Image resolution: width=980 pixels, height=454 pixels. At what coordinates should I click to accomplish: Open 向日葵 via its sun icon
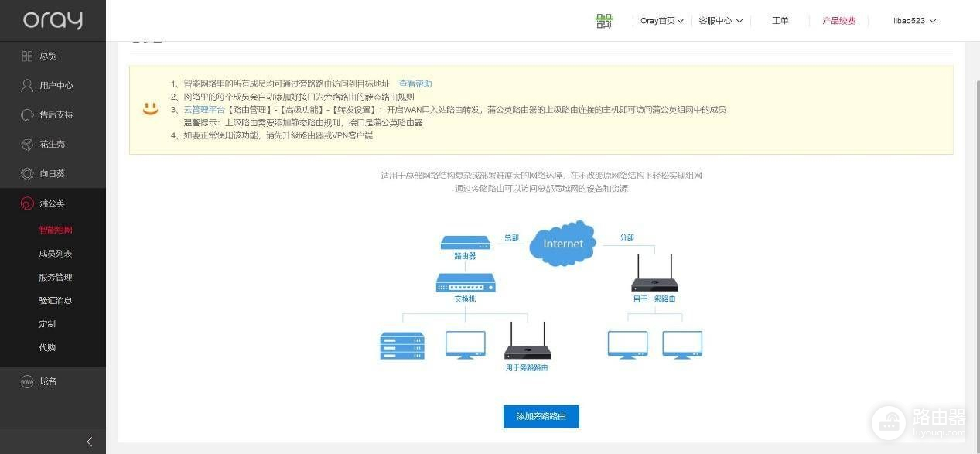pos(27,174)
